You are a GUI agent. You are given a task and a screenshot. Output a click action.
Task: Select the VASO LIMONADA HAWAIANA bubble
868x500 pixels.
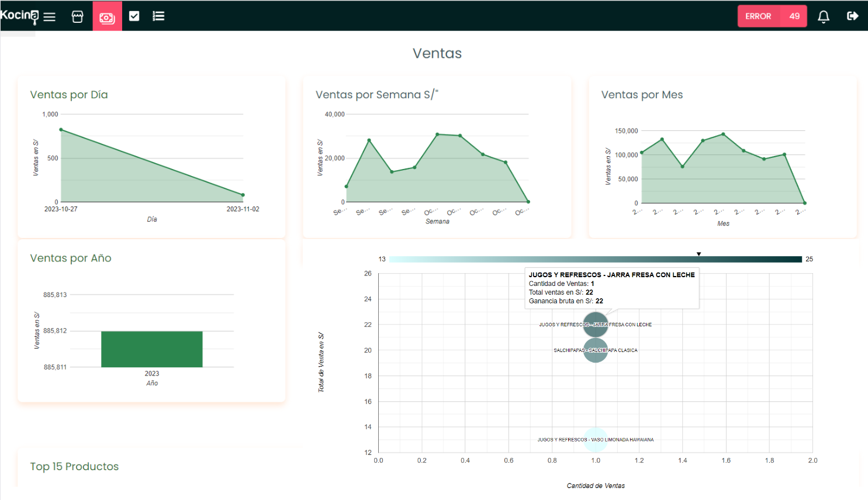[x=596, y=440]
